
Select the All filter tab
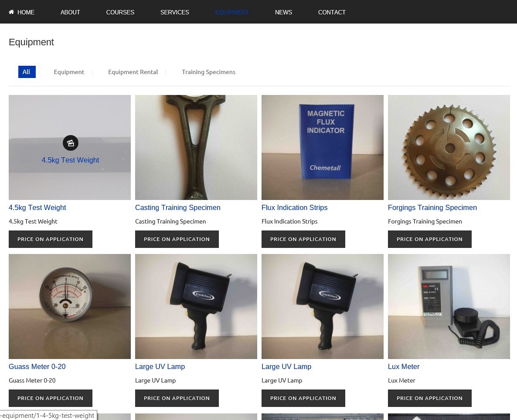(27, 72)
